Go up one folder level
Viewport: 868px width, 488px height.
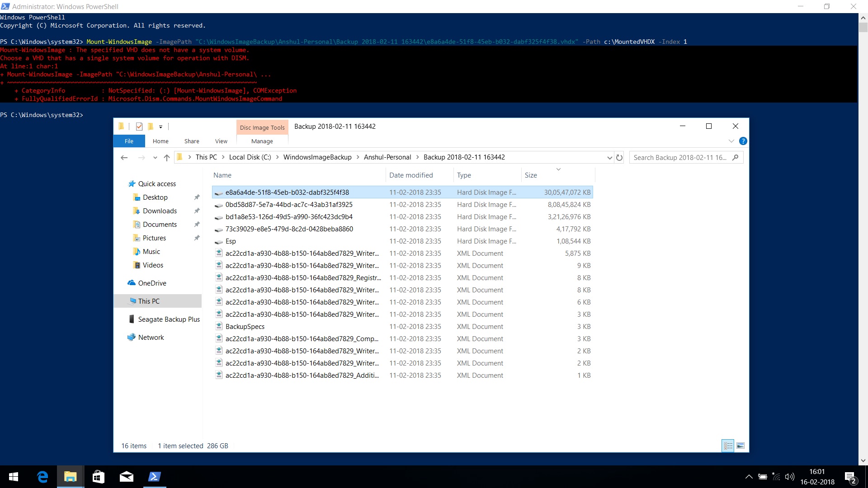coord(167,158)
